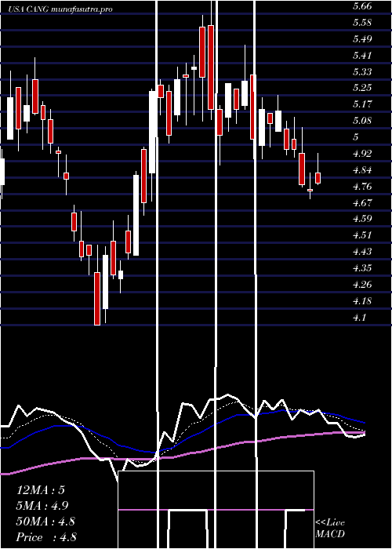Select the 4.84 price axis label
The image size is (392, 549).
[362, 170]
